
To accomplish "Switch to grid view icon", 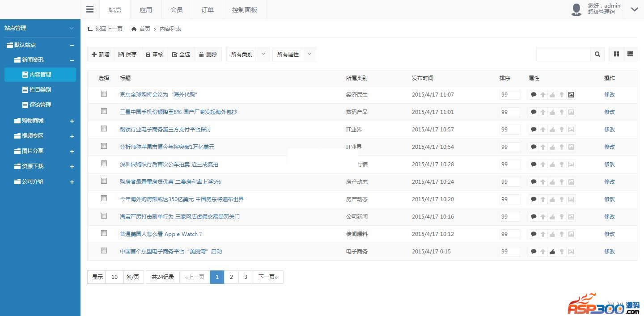I will click(x=616, y=54).
